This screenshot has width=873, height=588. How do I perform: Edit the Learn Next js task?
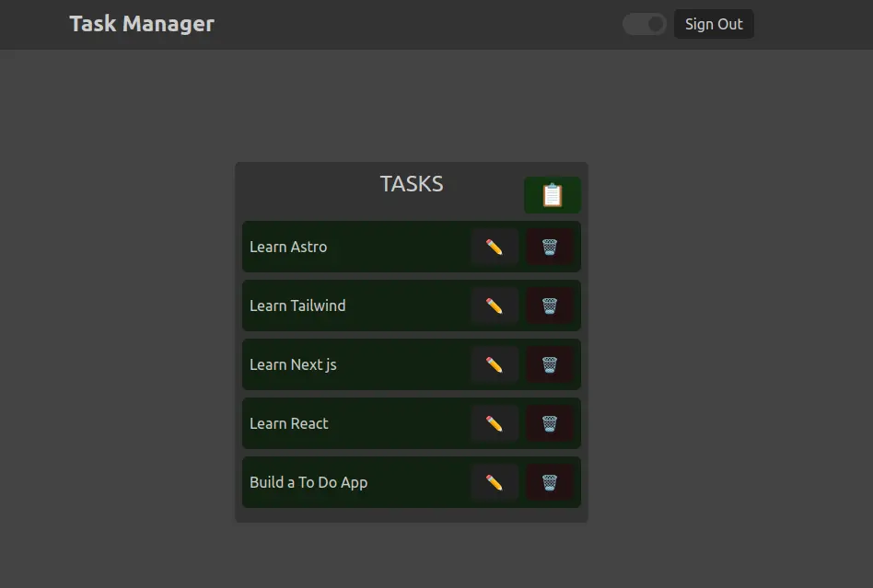[495, 364]
